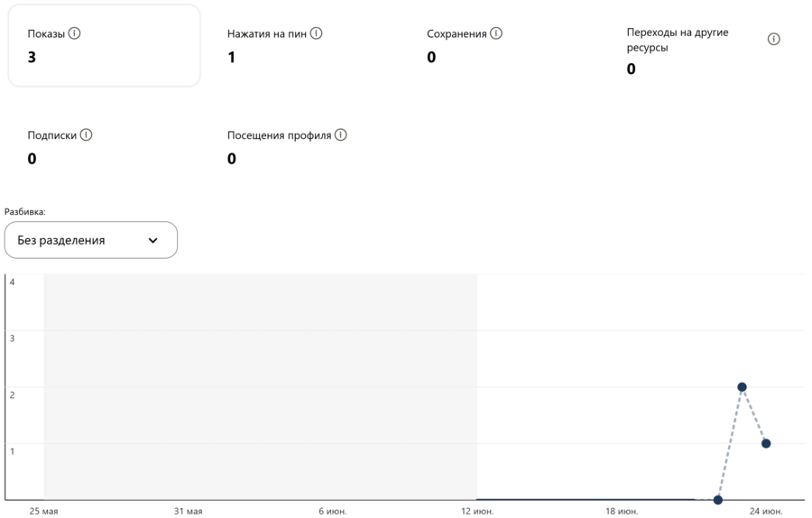Click the chart data point at value 2
This screenshot has height=518, width=812.
(742, 387)
